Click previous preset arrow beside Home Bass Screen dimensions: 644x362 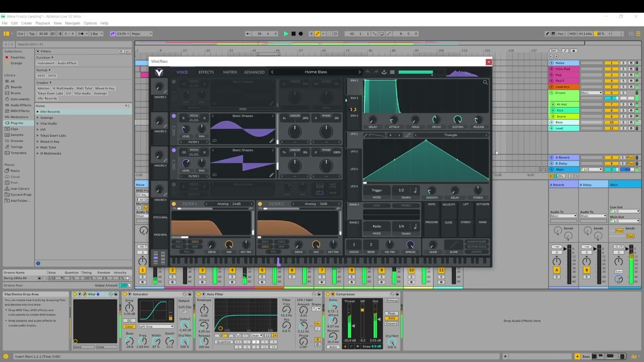coord(272,72)
